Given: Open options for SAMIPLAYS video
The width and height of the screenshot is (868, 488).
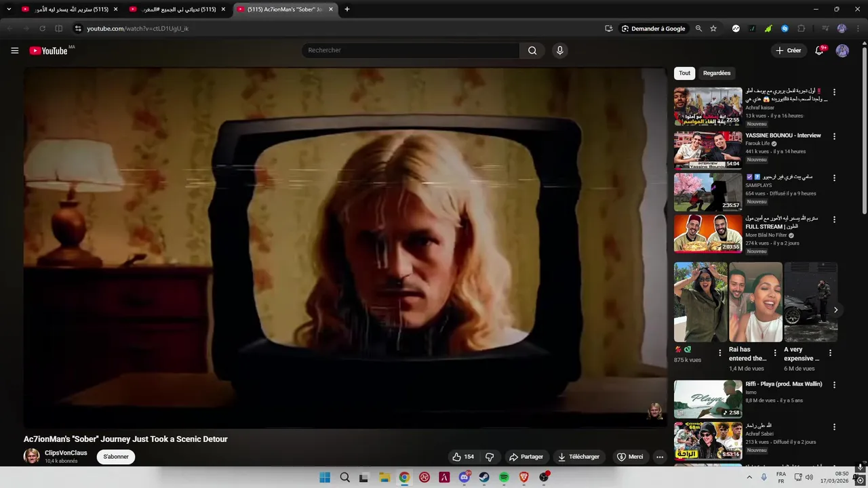Looking at the screenshot, I should coord(834,178).
